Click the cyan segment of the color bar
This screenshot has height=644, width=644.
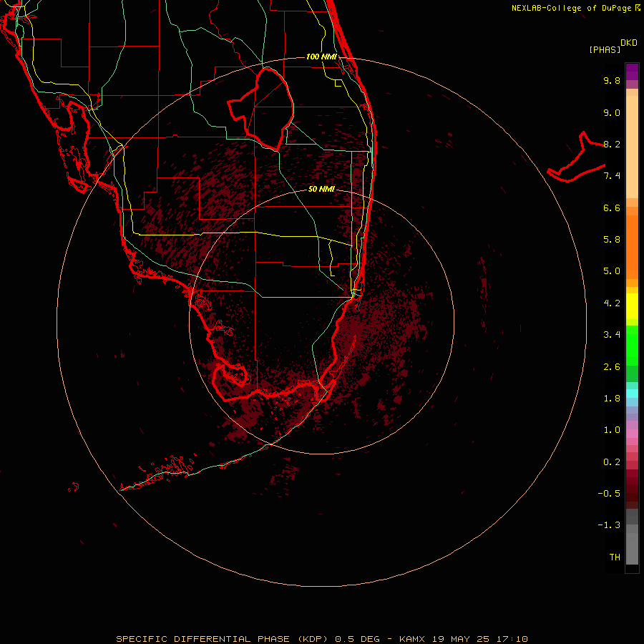(632, 394)
